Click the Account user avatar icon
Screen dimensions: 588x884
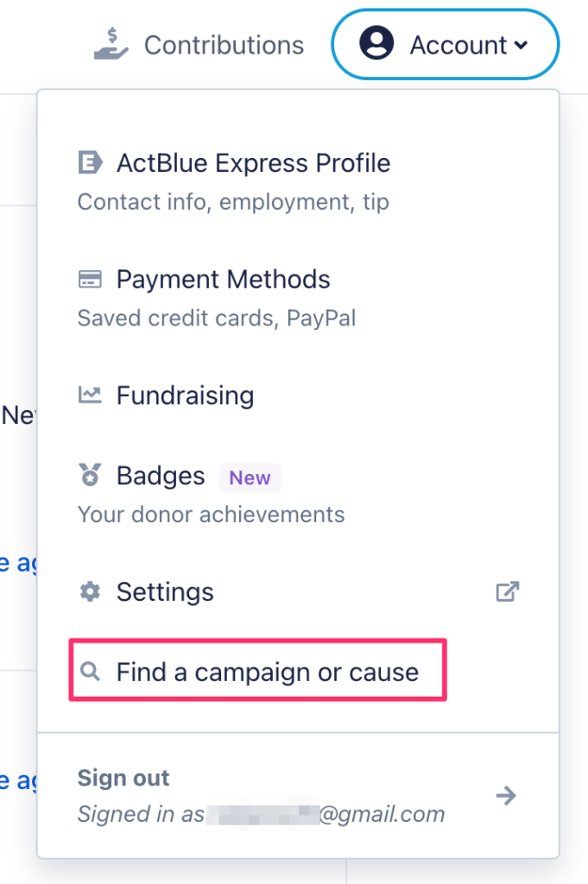tap(376, 43)
